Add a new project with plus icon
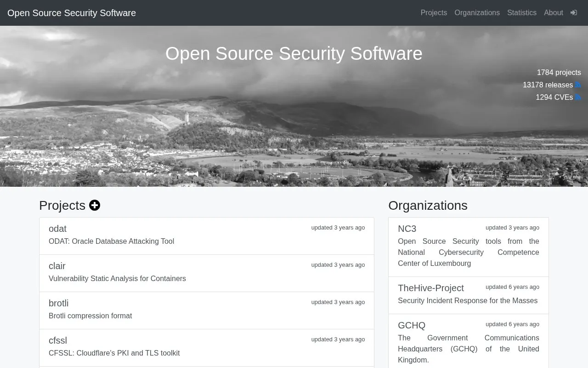 (95, 206)
